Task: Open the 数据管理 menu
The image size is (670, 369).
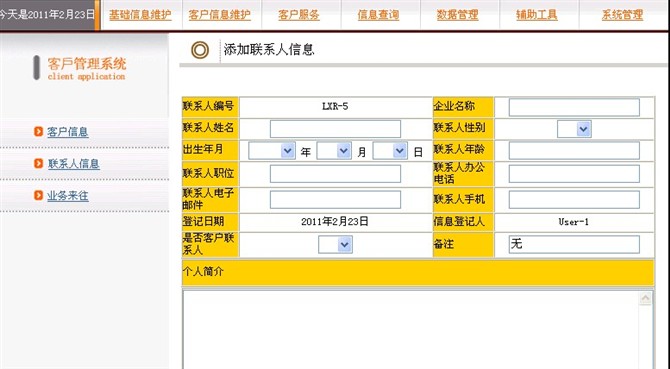Action: (457, 15)
